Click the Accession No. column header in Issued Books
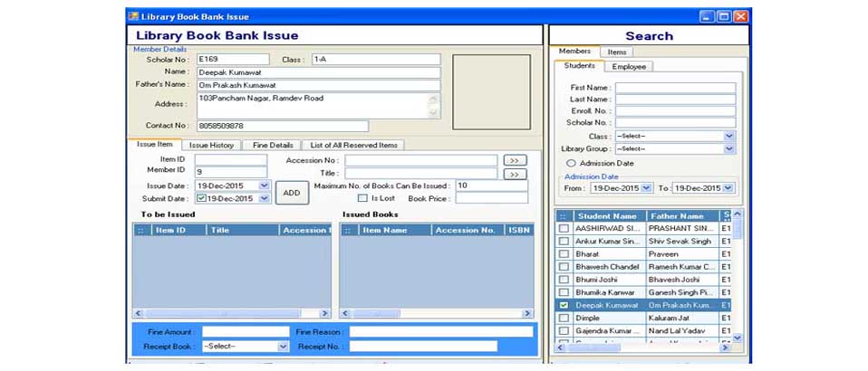This screenshot has width=868, height=371. pyautogui.click(x=468, y=230)
